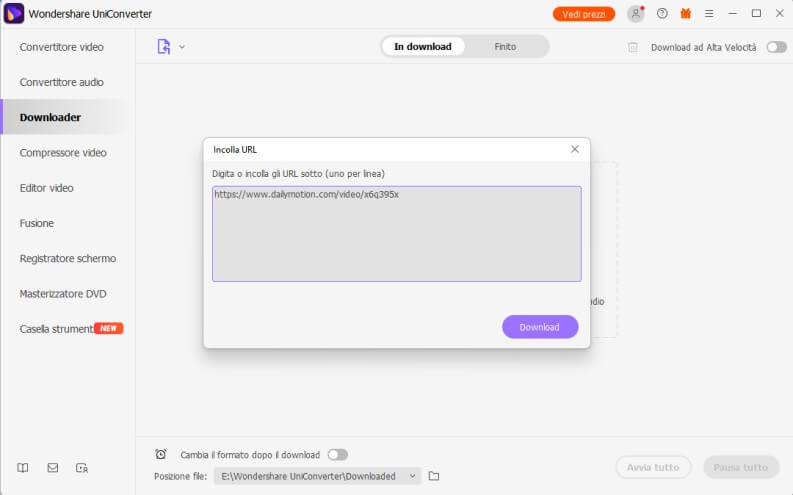Click the NEW badge beside Casella strumenti

click(x=108, y=328)
